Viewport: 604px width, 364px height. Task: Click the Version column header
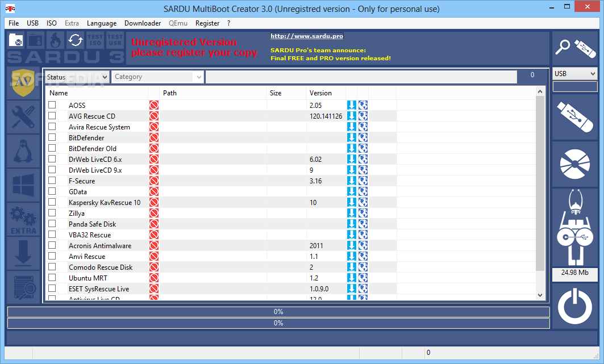(x=326, y=93)
